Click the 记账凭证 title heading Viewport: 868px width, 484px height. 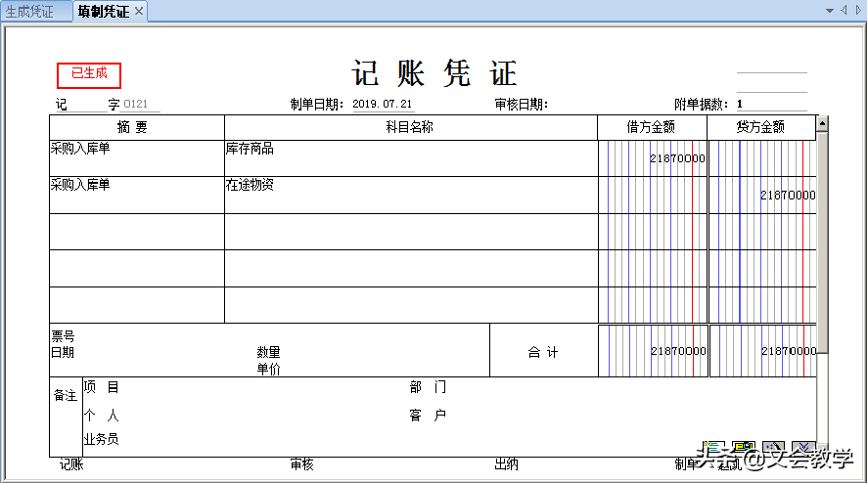click(x=434, y=73)
